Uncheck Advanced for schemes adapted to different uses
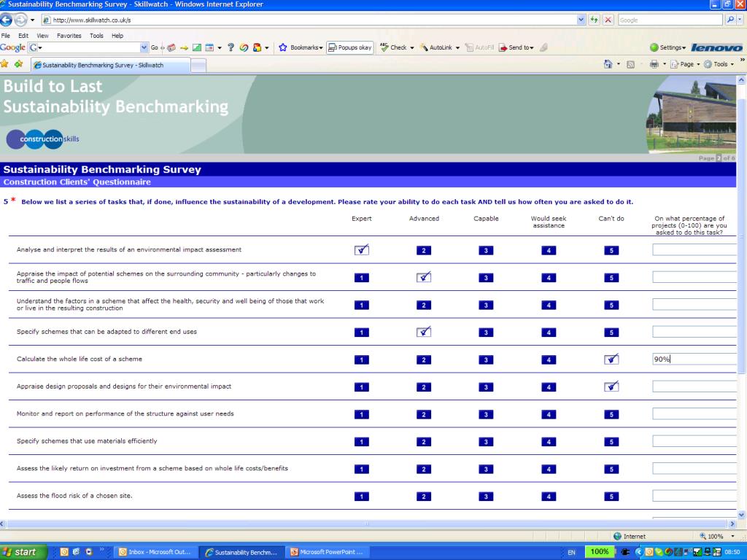 tap(424, 332)
